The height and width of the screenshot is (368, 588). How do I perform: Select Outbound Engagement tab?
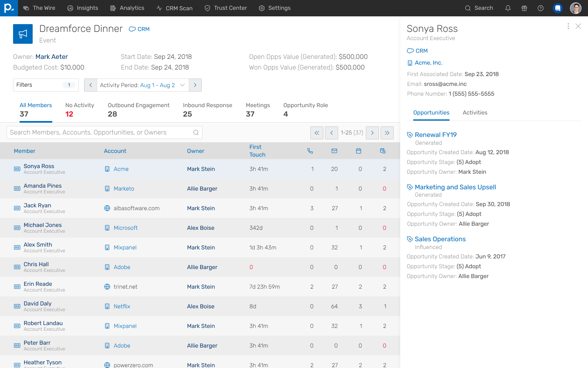click(138, 110)
